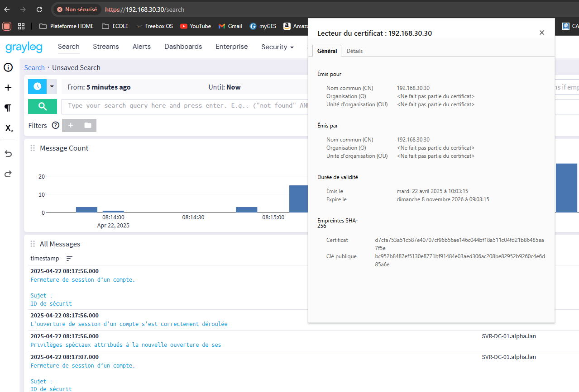Open the description info sidebar icon

click(x=8, y=67)
